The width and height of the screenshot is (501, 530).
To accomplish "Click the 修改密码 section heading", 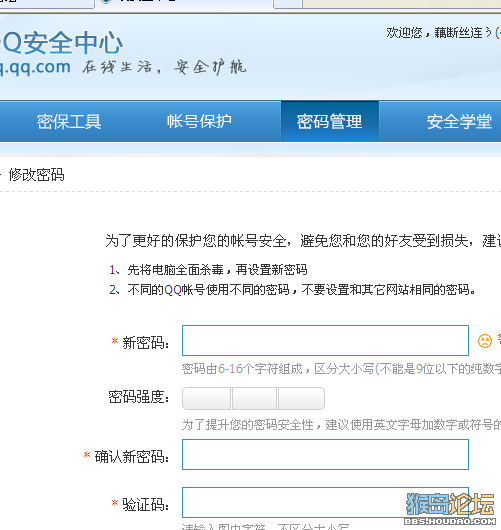I will tap(37, 175).
